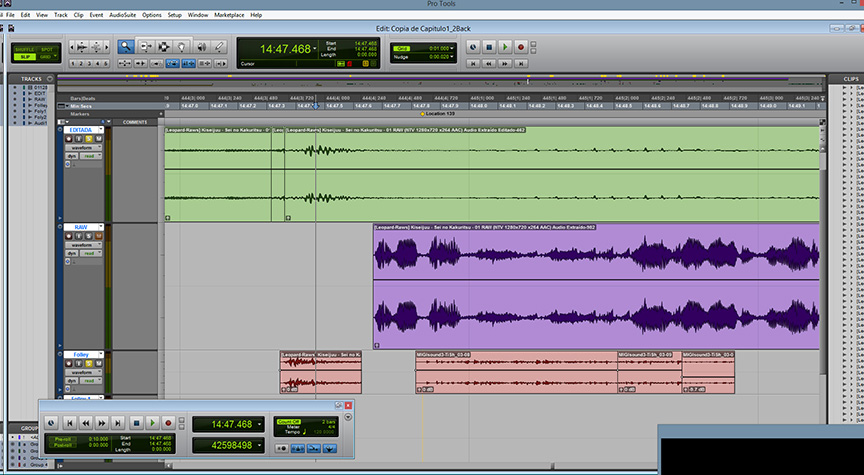Select the Pencil tool

[x=219, y=46]
